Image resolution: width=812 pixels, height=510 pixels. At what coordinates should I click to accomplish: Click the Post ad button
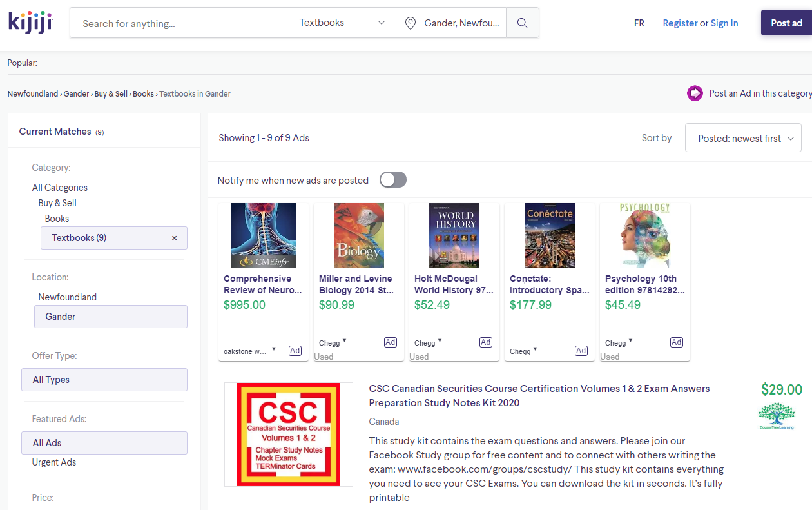(x=786, y=23)
